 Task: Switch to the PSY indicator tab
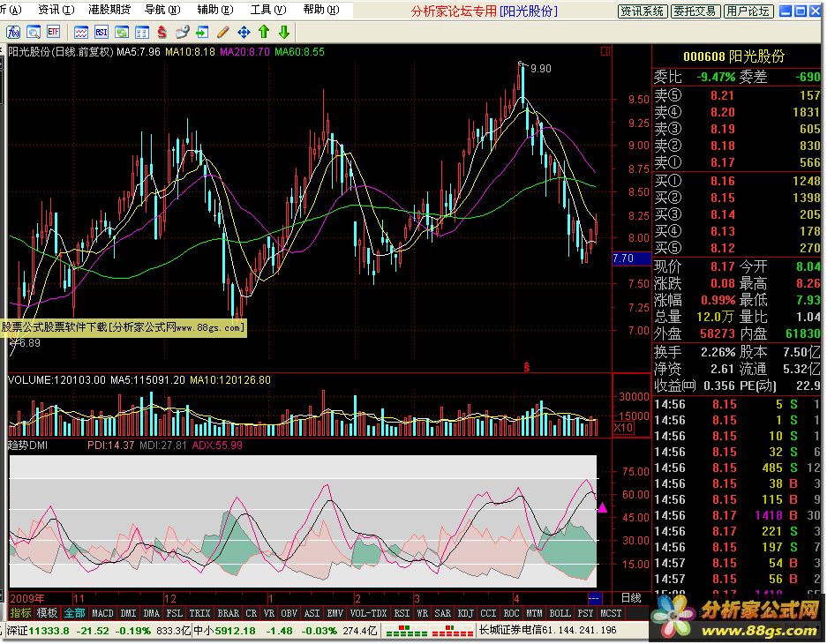[x=585, y=613]
